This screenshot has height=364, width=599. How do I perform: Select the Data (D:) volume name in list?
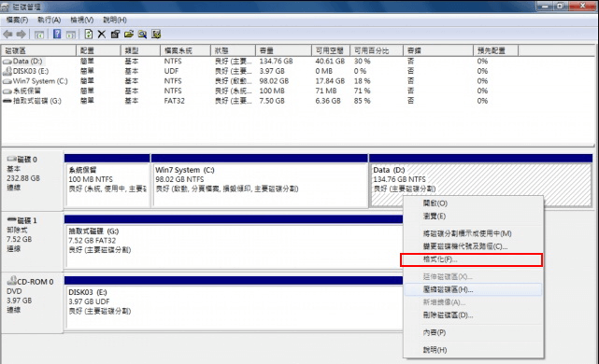(x=27, y=62)
